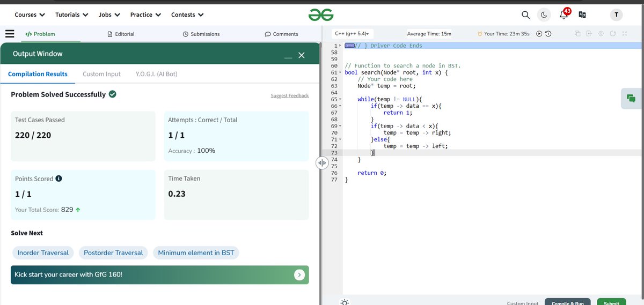The width and height of the screenshot is (644, 305).
Task: Click arrow on GfG 160 banner
Action: click(299, 275)
